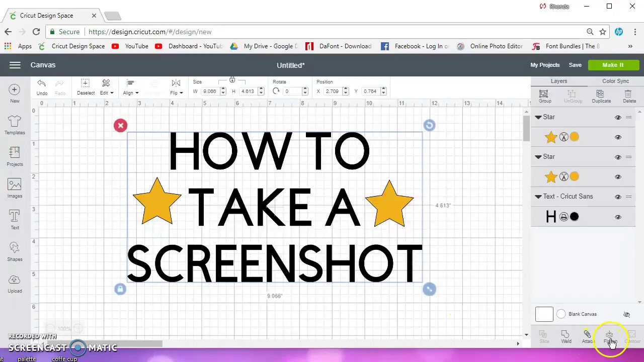Toggle the Blank Canvas visibility eye
Viewport: 644px width, 362px height.
point(626,314)
